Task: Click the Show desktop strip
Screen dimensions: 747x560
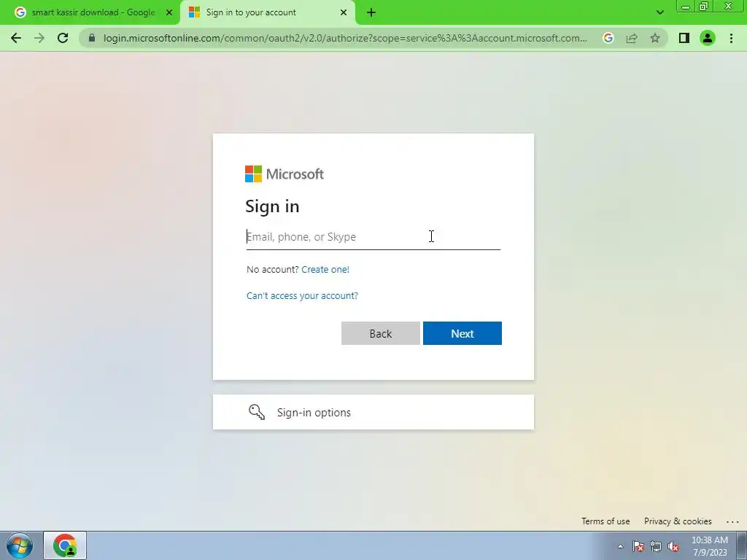Action: pyautogui.click(x=742, y=545)
